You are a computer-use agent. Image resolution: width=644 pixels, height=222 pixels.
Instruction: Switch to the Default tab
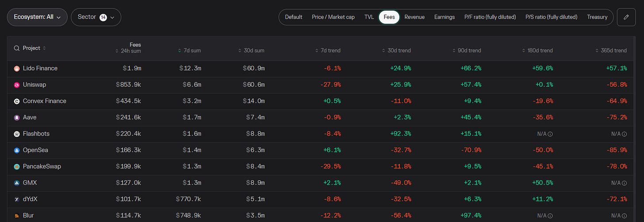click(x=294, y=17)
